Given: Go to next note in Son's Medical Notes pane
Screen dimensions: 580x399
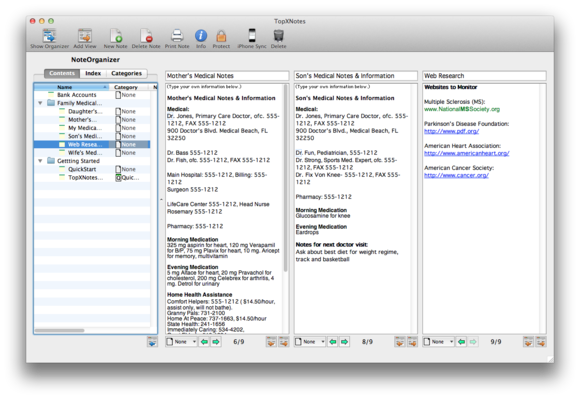Looking at the screenshot, I should [x=344, y=342].
